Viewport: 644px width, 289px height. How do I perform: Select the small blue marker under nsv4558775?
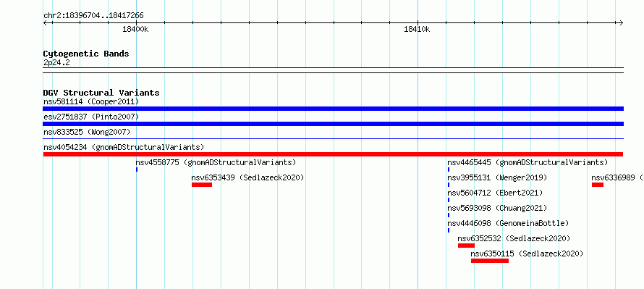137,169
